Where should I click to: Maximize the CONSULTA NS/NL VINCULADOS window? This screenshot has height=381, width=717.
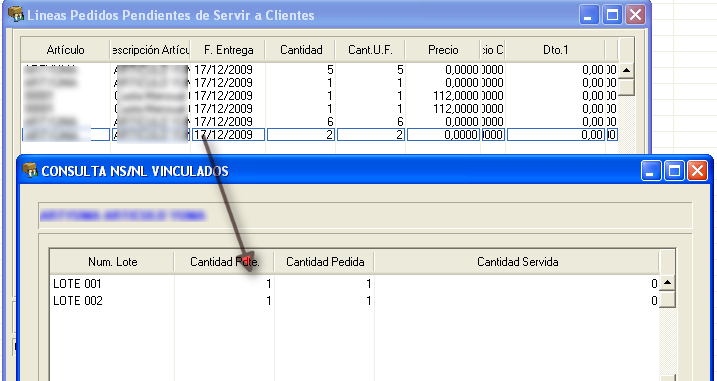[x=674, y=171]
